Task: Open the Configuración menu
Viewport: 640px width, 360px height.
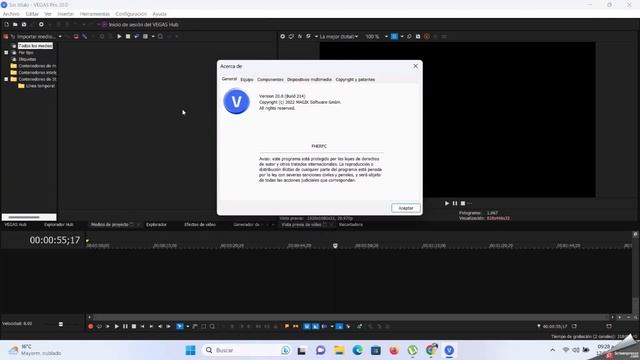Action: click(131, 14)
